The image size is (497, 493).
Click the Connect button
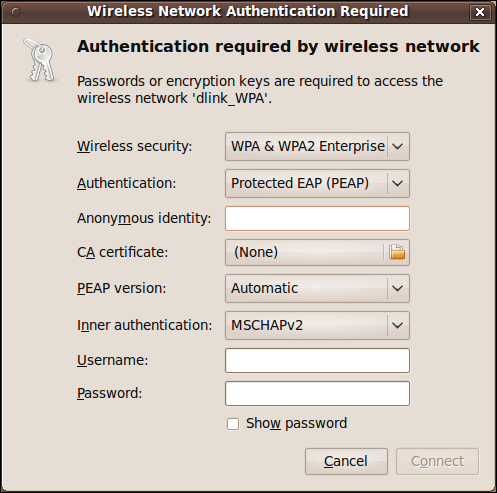(437, 461)
